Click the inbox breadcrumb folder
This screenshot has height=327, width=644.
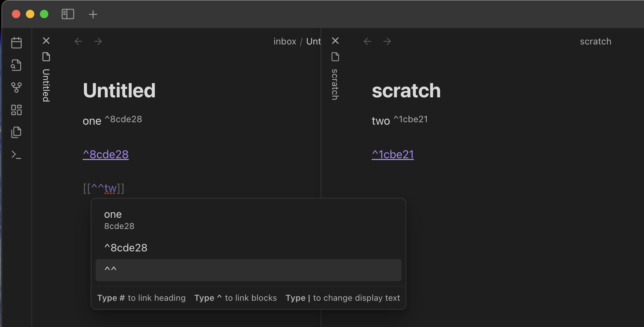click(285, 41)
